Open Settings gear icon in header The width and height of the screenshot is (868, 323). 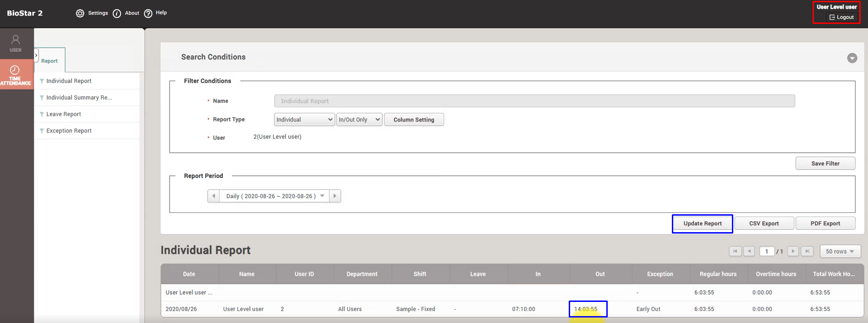coord(80,13)
